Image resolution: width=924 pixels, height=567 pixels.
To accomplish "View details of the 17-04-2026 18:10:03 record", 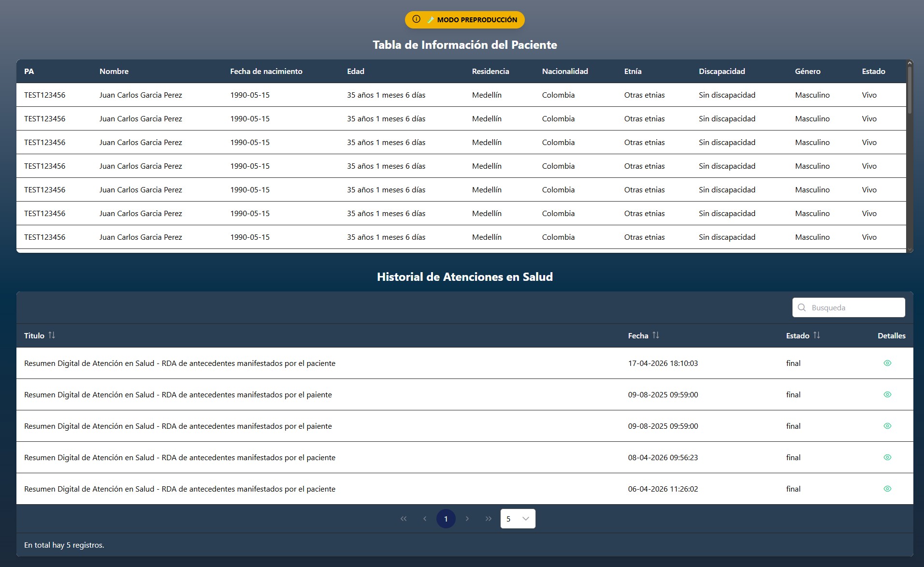I will tap(887, 363).
